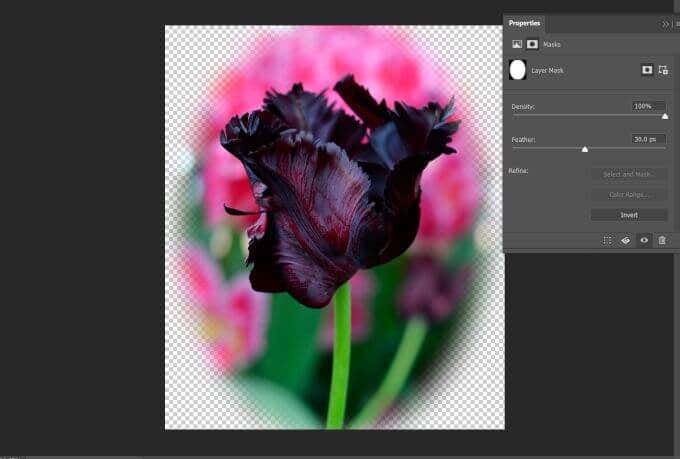Image resolution: width=680 pixels, height=459 pixels.
Task: Load selection from mask icon
Action: (x=607, y=240)
